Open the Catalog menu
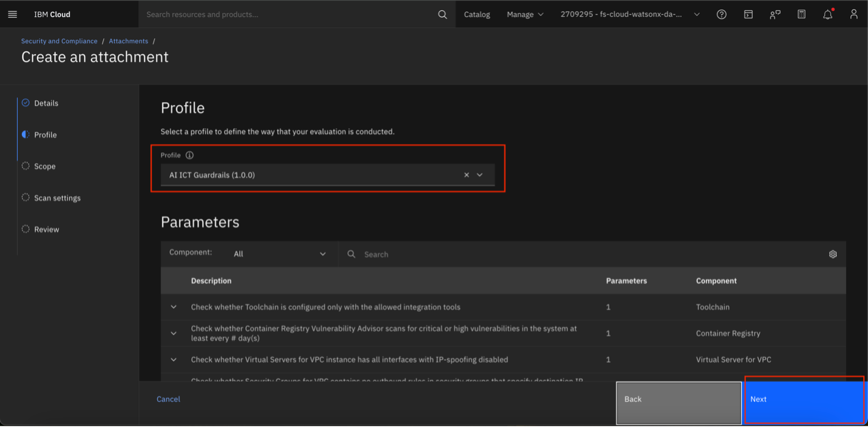Image resolution: width=868 pixels, height=428 pixels. tap(476, 14)
